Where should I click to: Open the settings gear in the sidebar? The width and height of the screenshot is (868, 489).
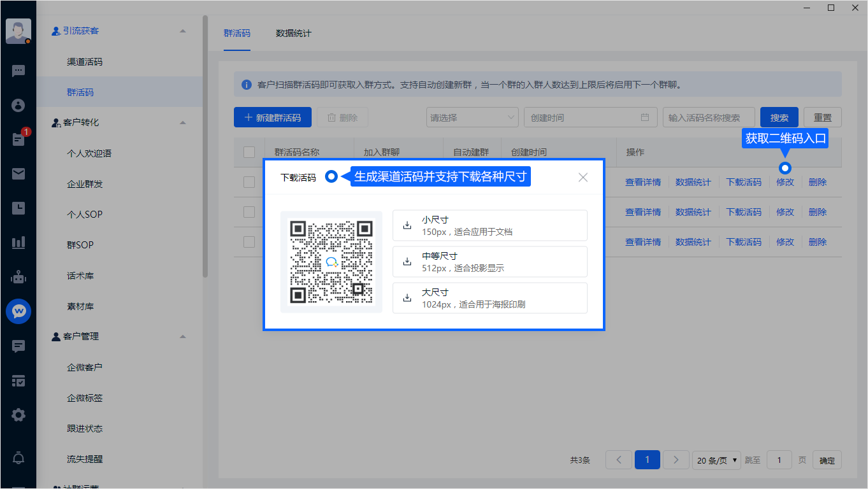click(18, 415)
